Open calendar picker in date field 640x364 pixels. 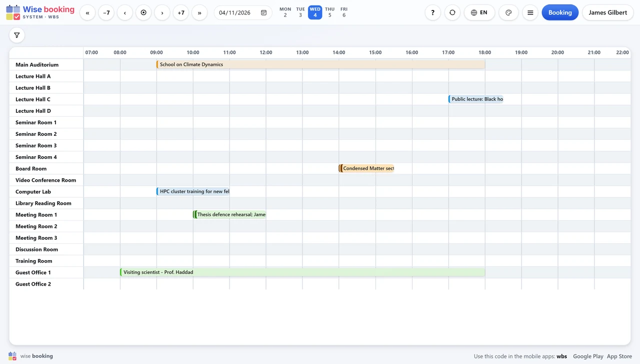264,12
